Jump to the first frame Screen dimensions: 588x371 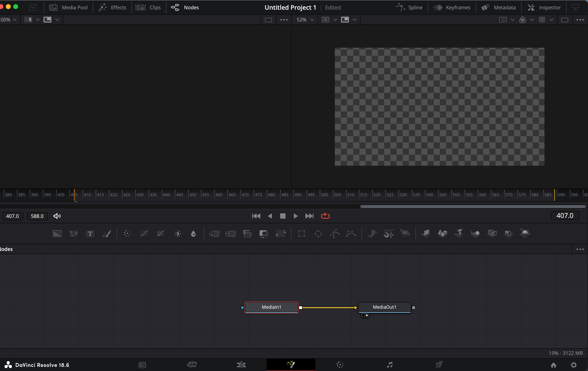[x=256, y=216]
